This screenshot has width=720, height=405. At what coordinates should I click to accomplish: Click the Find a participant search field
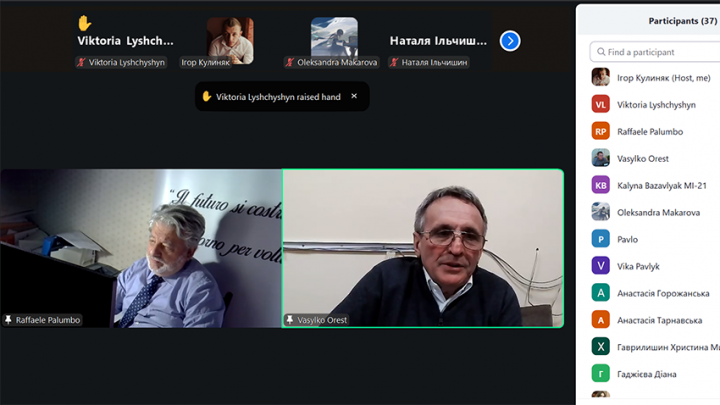click(x=655, y=52)
